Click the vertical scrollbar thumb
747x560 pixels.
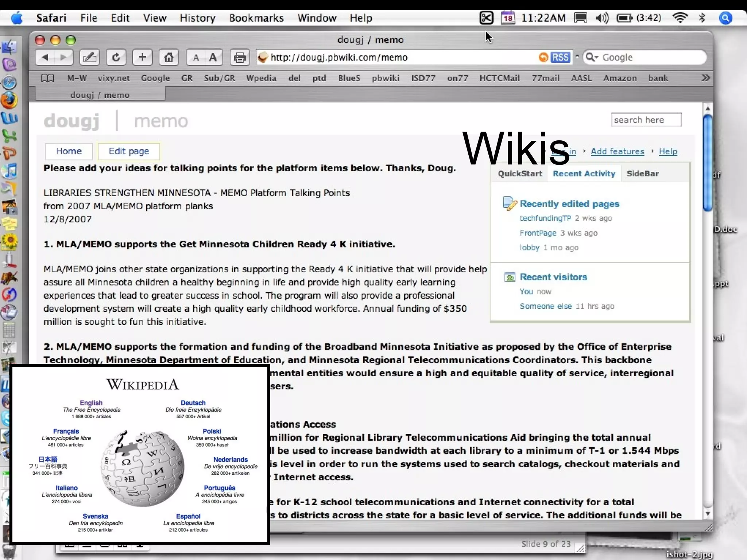[708, 163]
